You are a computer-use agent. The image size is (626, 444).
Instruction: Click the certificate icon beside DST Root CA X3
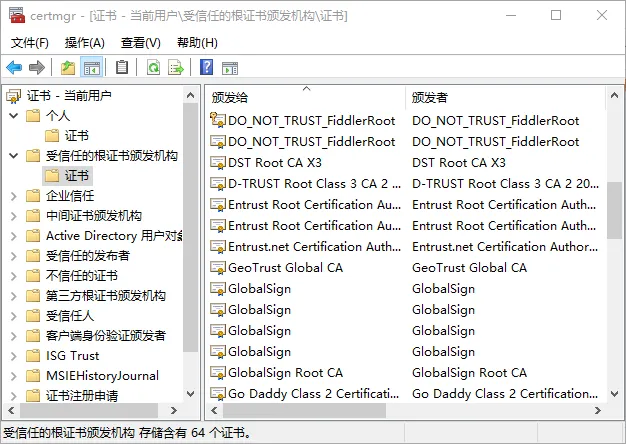pos(218,163)
